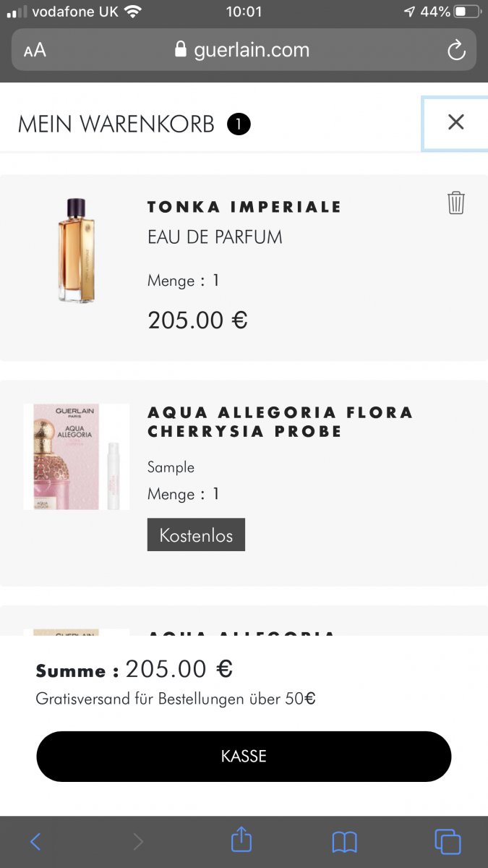Tap the Gratisversand shipping notice text
The height and width of the screenshot is (868, 488).
(x=176, y=699)
